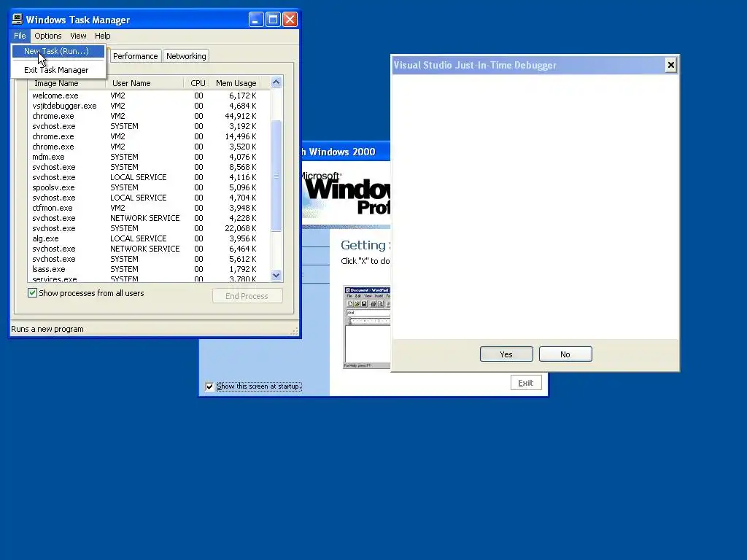Click scroll down arrow of process list

(276, 275)
